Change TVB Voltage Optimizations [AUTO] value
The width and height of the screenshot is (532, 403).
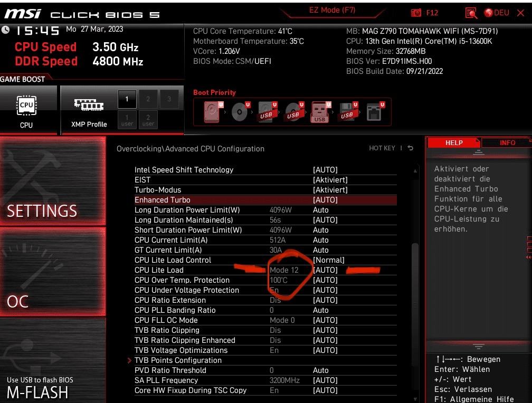tap(325, 350)
